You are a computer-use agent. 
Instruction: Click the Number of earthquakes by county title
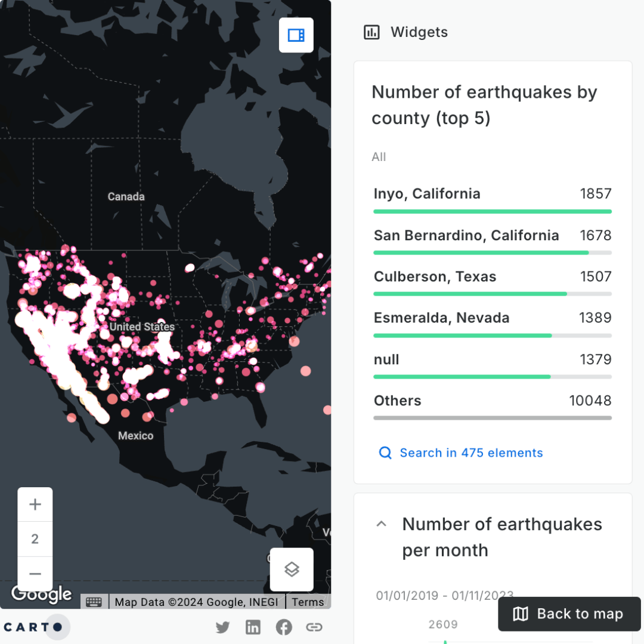tap(484, 105)
